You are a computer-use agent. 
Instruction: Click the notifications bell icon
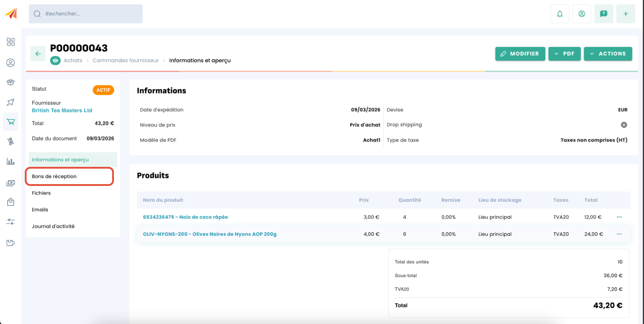coord(560,14)
